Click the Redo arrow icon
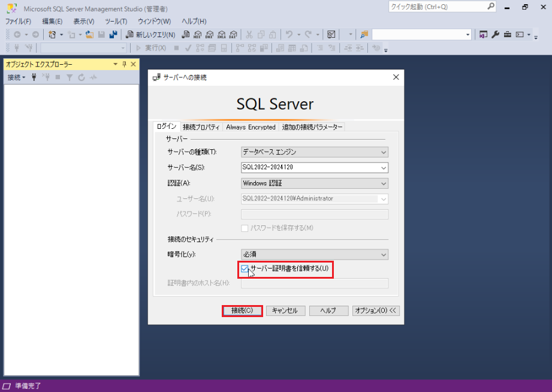 (x=309, y=35)
